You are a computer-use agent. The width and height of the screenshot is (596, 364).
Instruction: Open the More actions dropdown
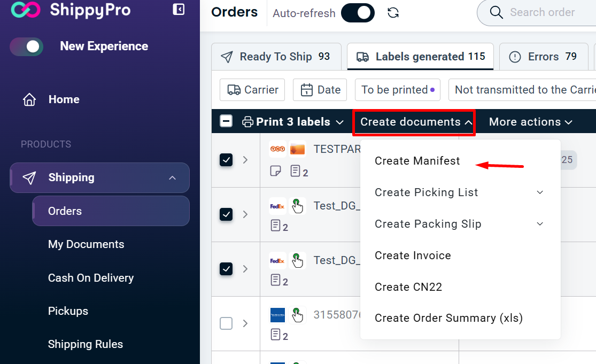click(530, 122)
